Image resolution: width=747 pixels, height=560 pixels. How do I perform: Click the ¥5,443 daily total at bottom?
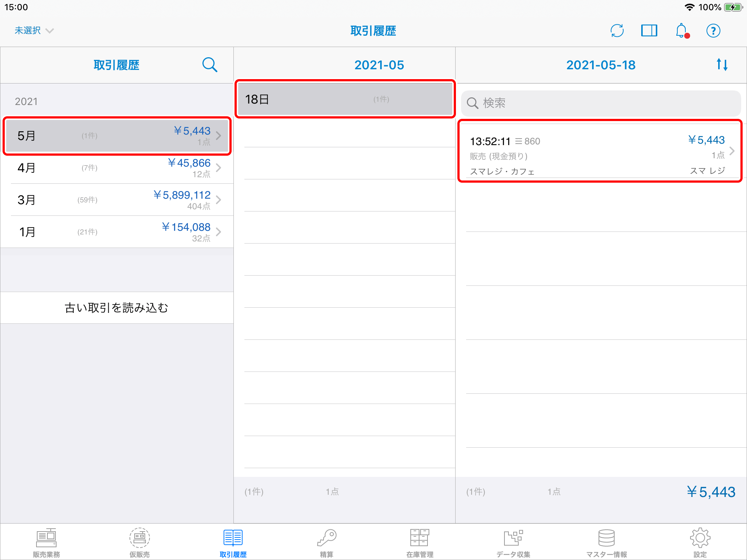[711, 492]
